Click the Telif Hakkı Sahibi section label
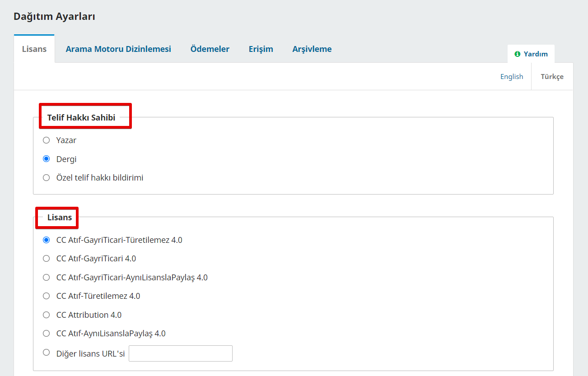 pos(81,118)
